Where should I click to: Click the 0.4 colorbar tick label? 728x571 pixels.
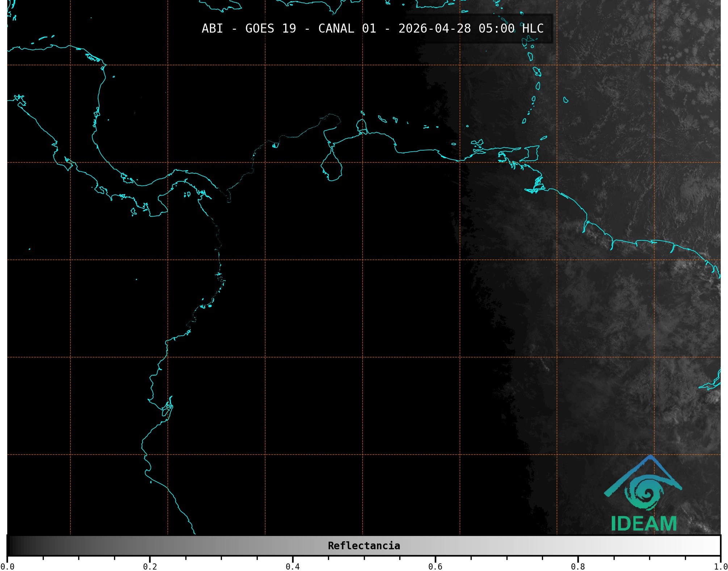point(293,567)
